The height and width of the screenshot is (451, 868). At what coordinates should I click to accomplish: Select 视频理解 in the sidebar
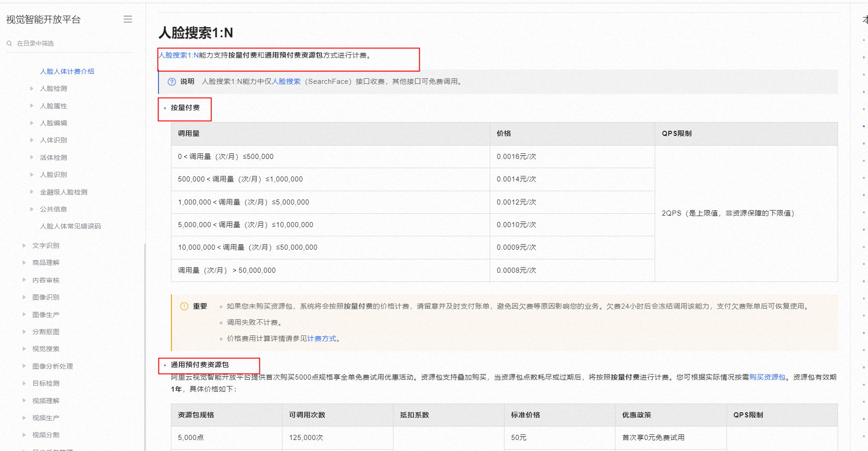tap(46, 401)
